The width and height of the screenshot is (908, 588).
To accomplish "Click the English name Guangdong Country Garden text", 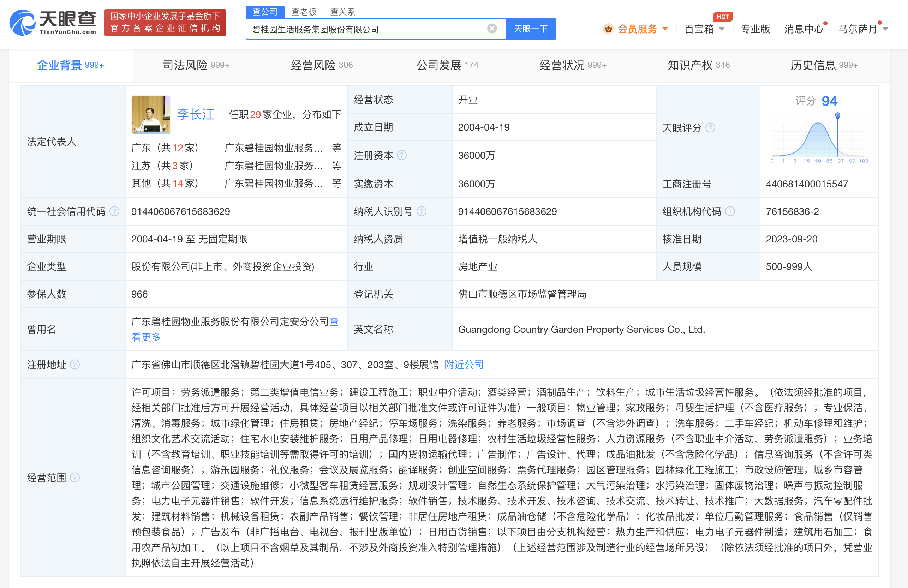I will point(581,329).
